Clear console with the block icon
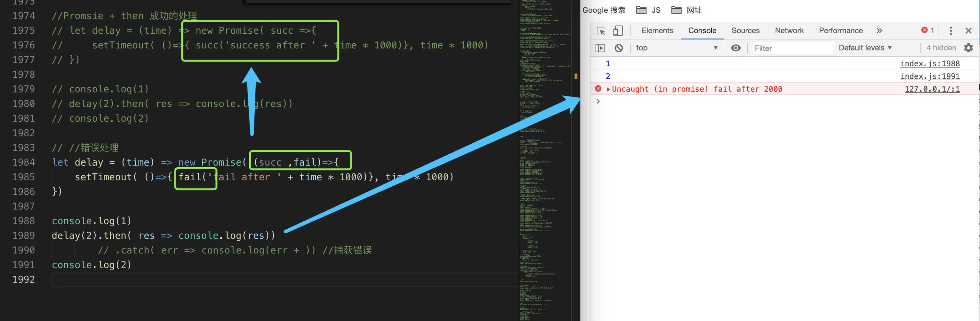 (x=619, y=48)
